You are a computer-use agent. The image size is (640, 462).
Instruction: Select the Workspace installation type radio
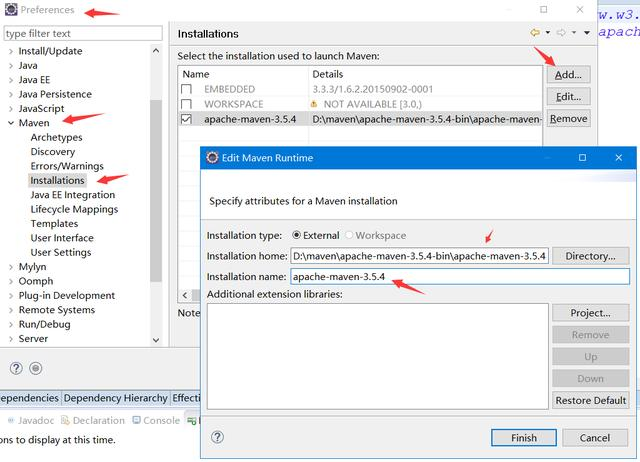click(349, 235)
